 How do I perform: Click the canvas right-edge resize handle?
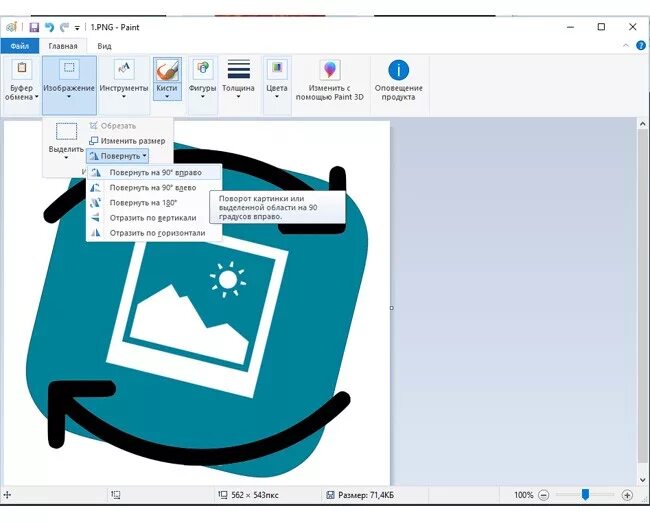pyautogui.click(x=392, y=308)
